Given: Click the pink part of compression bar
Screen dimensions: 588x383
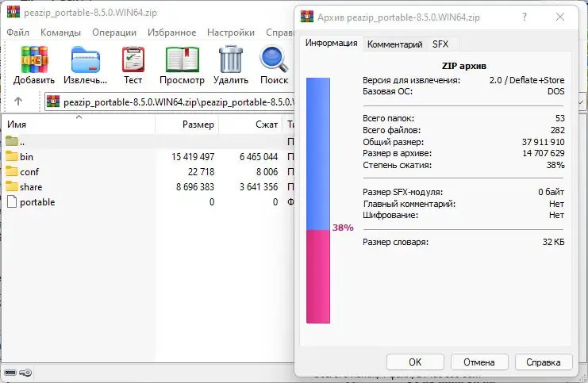Looking at the screenshot, I should [318, 277].
